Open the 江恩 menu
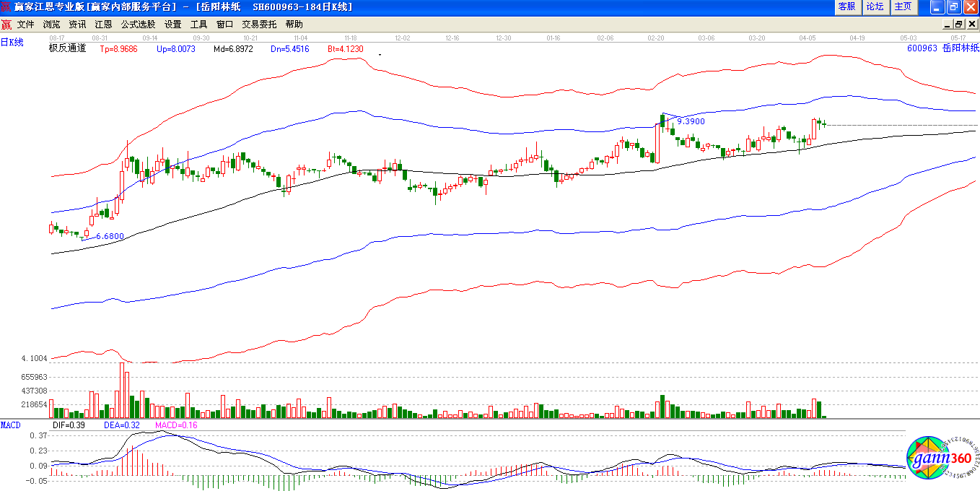The width and height of the screenshot is (980, 491). (x=103, y=24)
